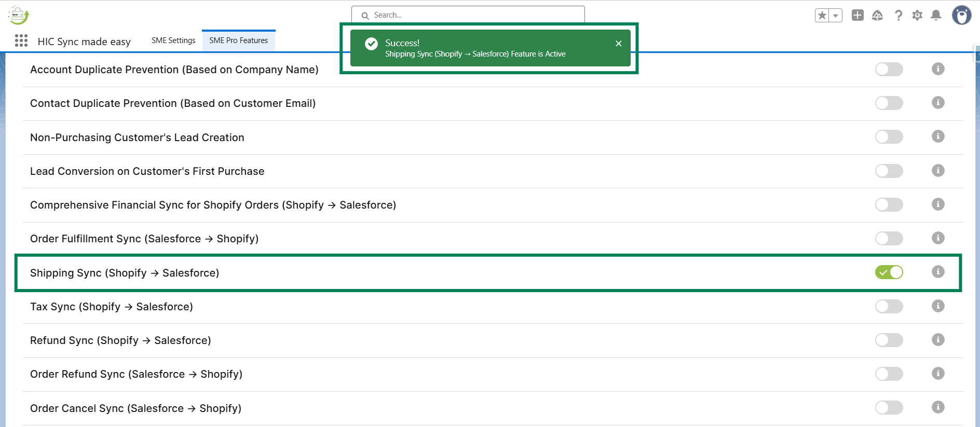The width and height of the screenshot is (980, 427).
Task: Open the Help question mark
Action: [898, 16]
